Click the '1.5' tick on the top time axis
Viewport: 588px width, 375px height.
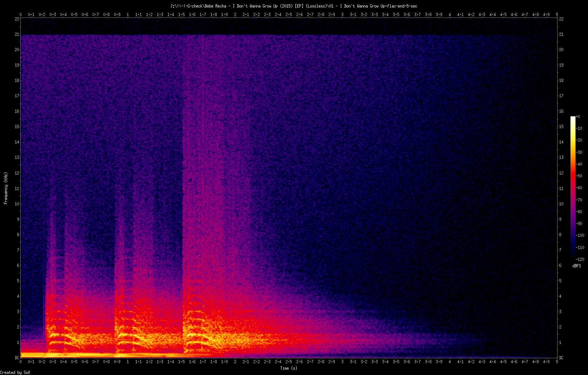click(181, 15)
